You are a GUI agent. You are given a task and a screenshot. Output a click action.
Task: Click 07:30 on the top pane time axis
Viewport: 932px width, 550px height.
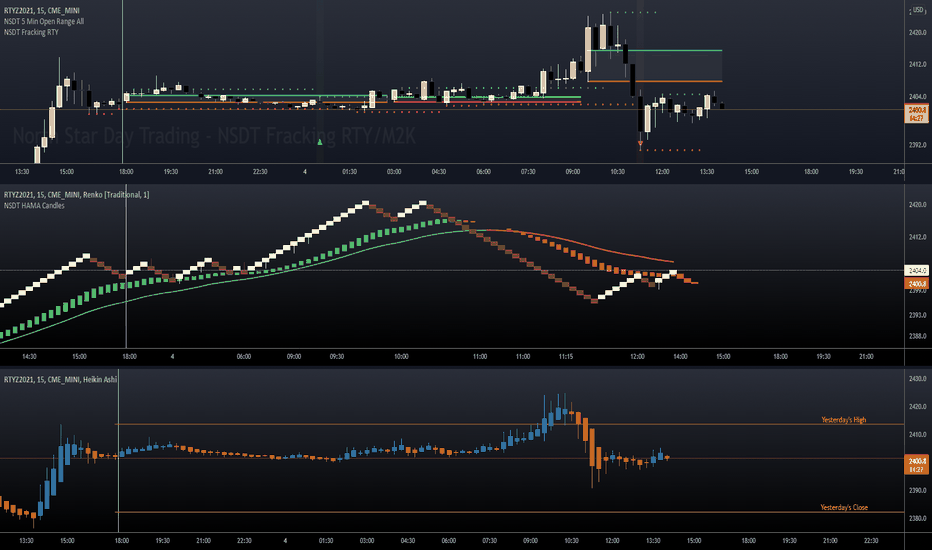(528, 172)
